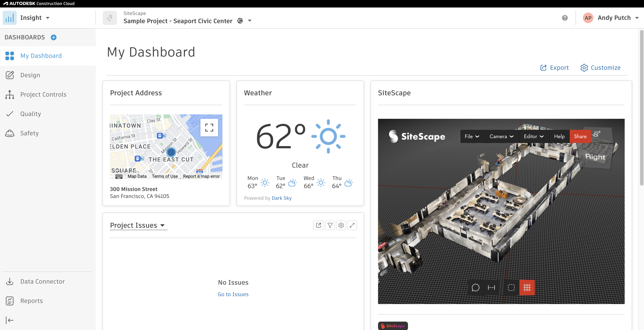Image resolution: width=644 pixels, height=330 pixels.
Task: Open the Insight product switcher dropdown
Action: 48,18
